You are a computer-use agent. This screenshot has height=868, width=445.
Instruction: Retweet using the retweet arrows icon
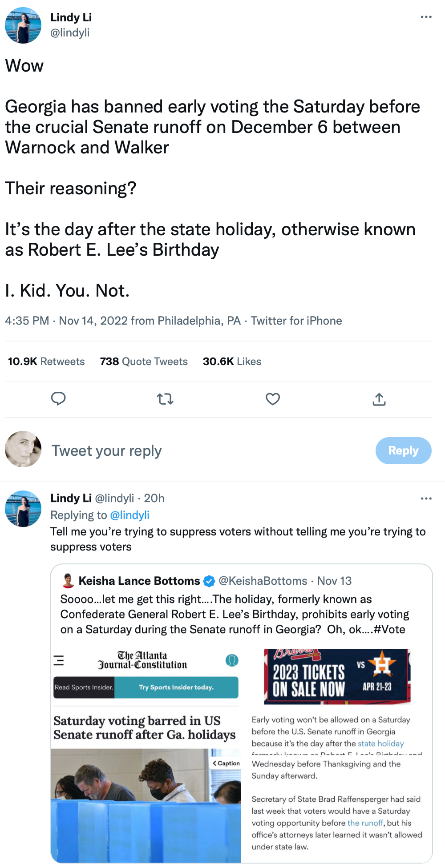[165, 399]
